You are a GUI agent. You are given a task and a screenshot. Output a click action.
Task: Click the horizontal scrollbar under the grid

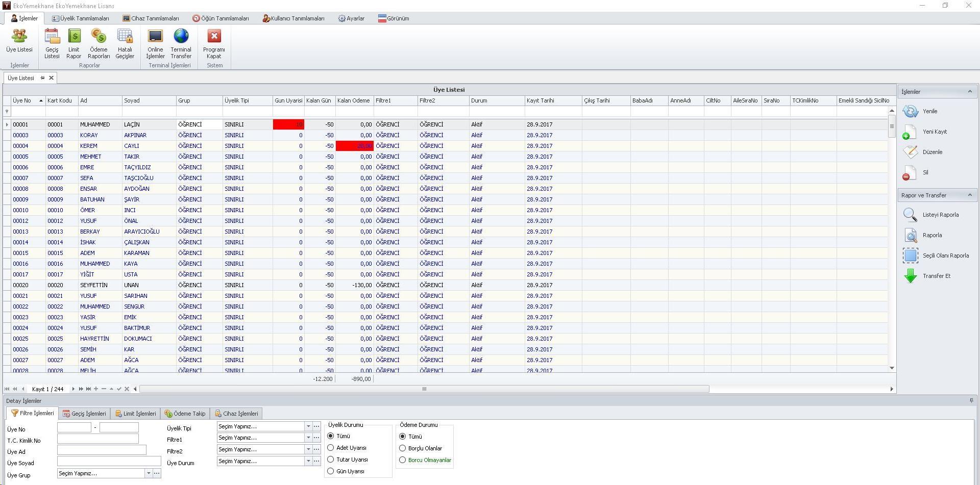click(x=424, y=389)
